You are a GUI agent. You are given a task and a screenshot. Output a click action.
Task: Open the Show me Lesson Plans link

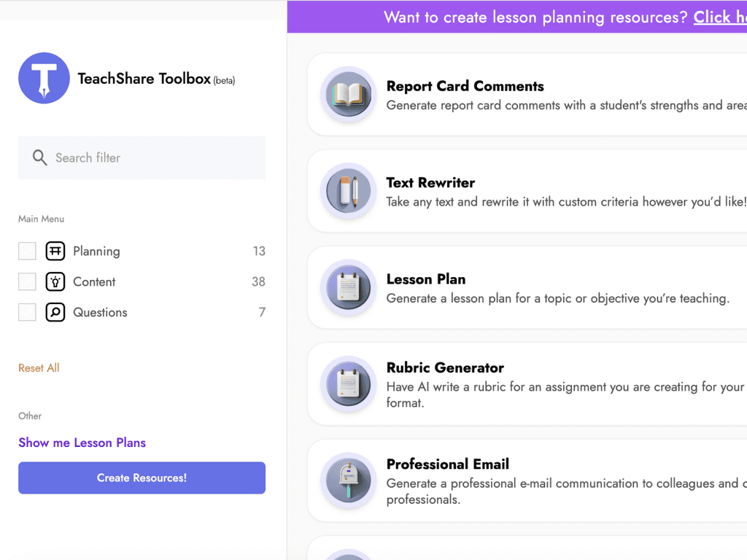[82, 443]
